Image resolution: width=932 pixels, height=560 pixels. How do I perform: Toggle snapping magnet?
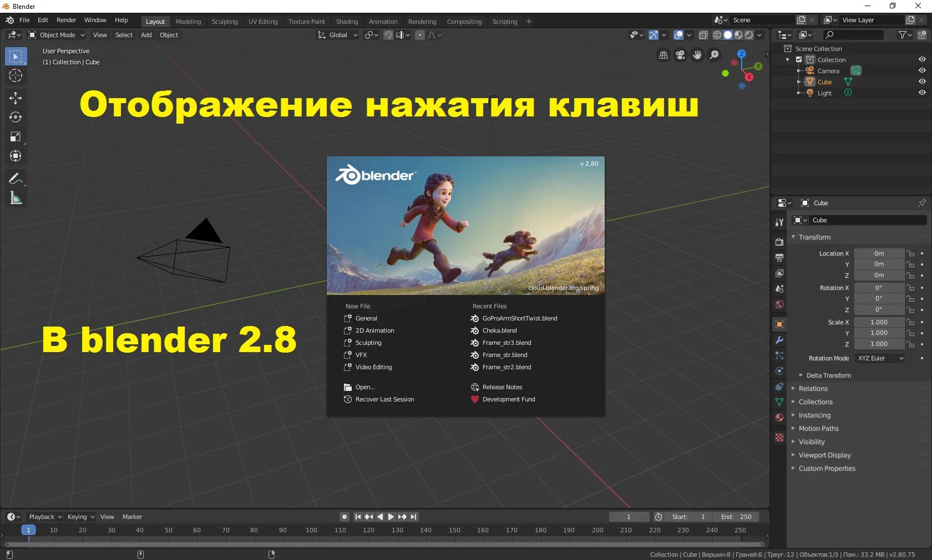click(x=388, y=35)
